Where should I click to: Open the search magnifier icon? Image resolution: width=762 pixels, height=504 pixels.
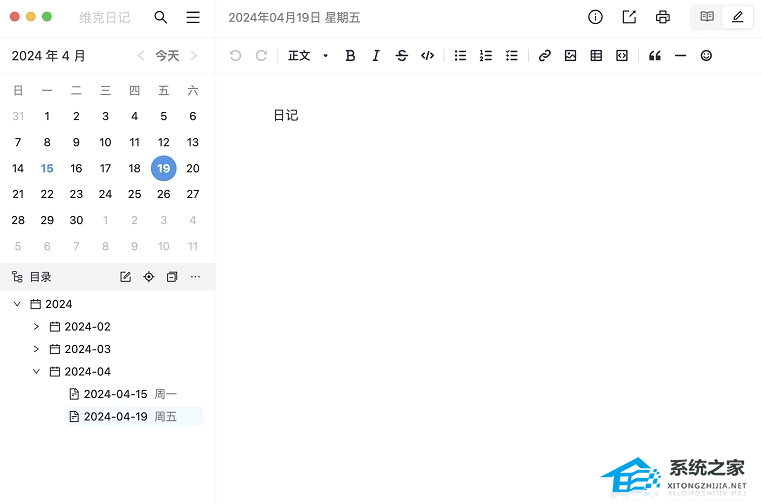[x=161, y=17]
